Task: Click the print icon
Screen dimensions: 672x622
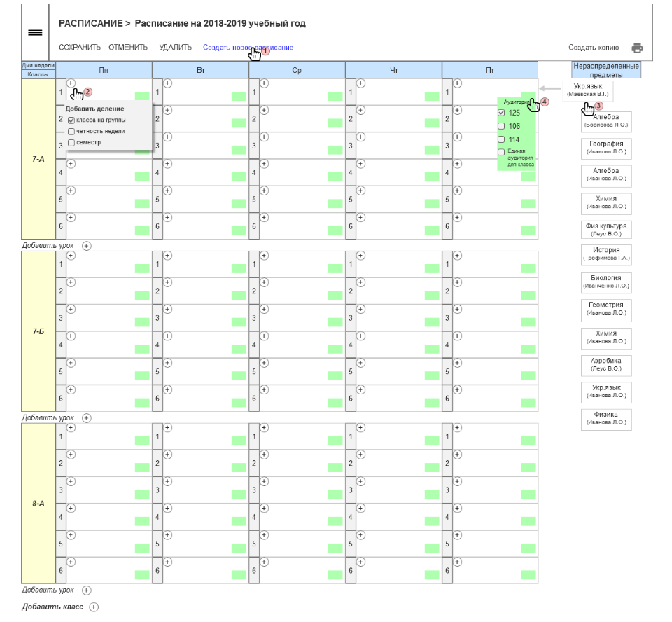Action: click(x=637, y=48)
